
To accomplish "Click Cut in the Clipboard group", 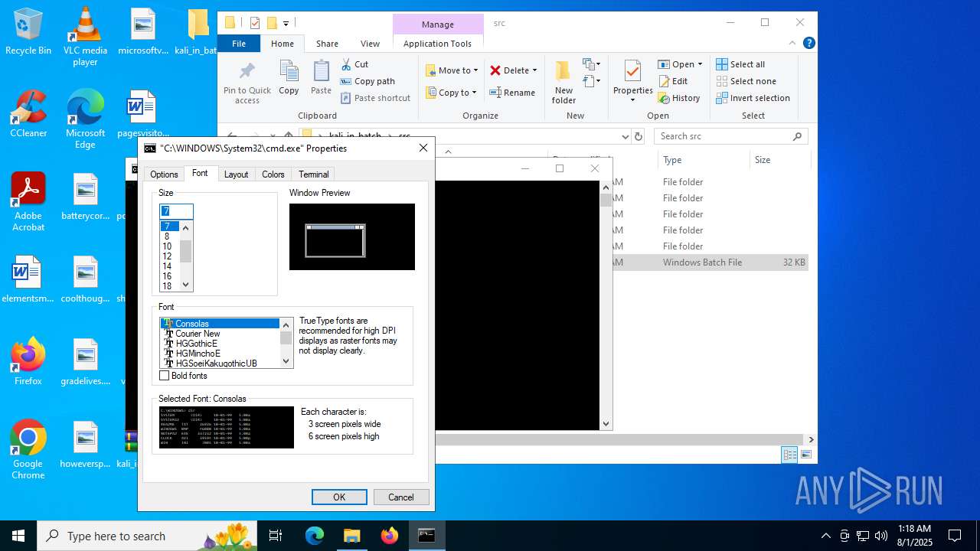I will pos(354,64).
